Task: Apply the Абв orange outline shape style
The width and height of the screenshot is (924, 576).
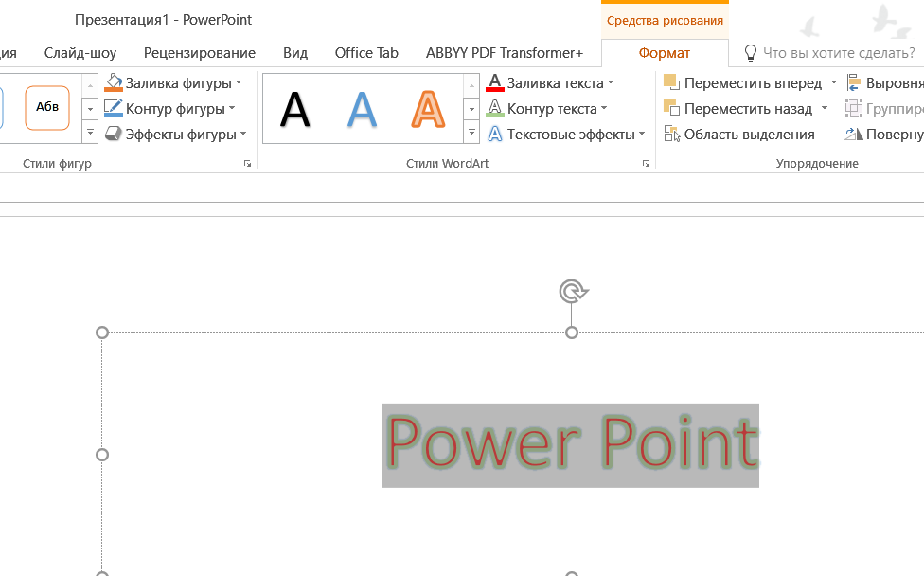Action: [47, 107]
